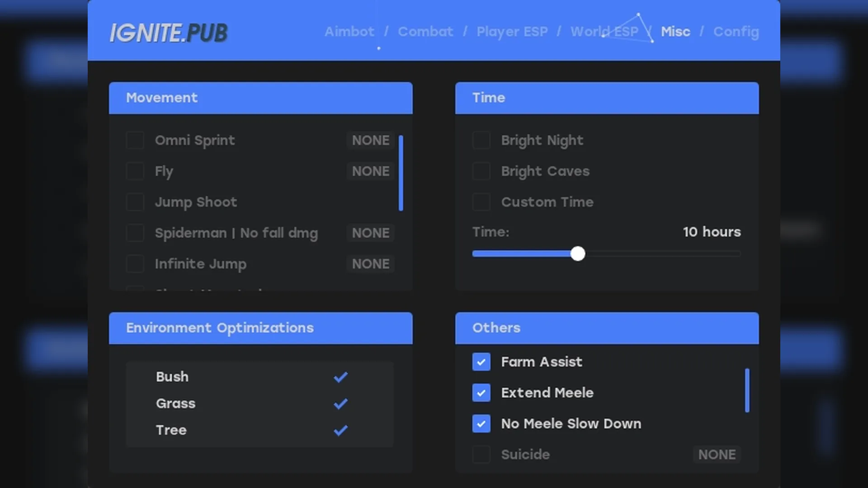
Task: Enable the Omni Sprint checkbox
Action: pos(135,141)
